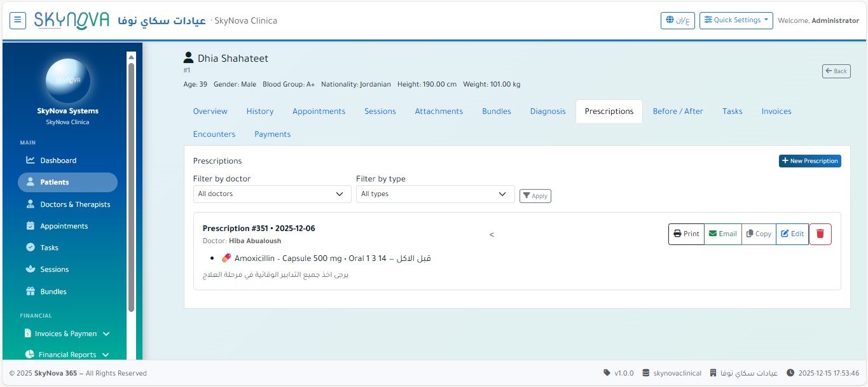Print prescription #351
This screenshot has width=868, height=387.
pyautogui.click(x=686, y=234)
